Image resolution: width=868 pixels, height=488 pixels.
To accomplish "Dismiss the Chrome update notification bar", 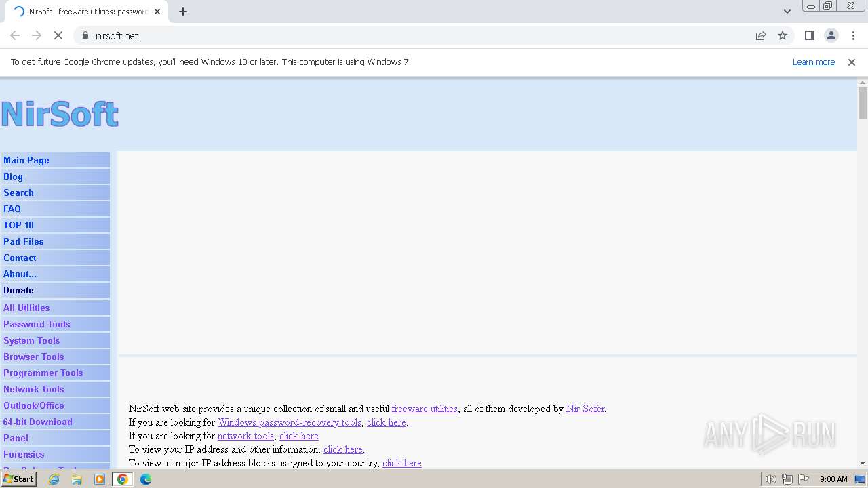I will 852,62.
